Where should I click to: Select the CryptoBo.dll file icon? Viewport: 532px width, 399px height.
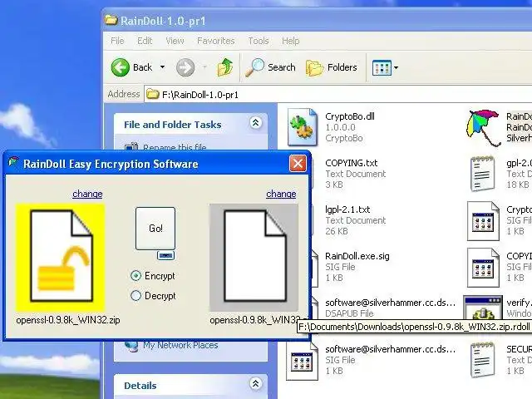(302, 127)
